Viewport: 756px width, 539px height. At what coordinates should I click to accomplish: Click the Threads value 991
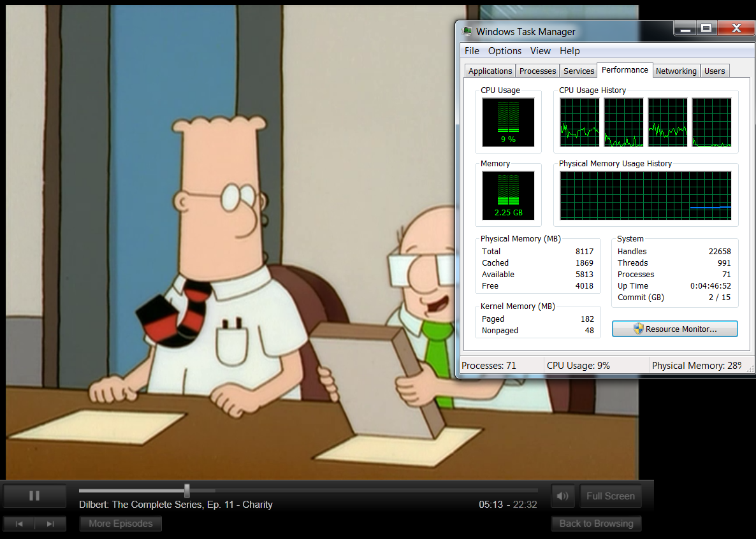[x=724, y=262]
